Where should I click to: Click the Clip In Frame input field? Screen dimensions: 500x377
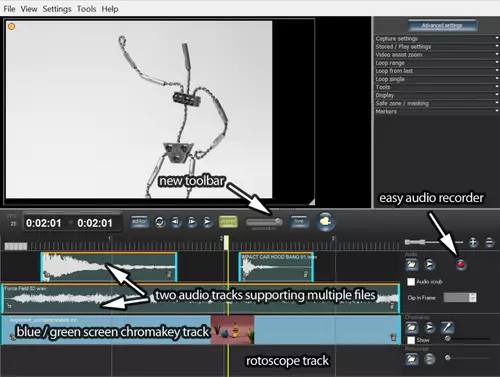456,297
